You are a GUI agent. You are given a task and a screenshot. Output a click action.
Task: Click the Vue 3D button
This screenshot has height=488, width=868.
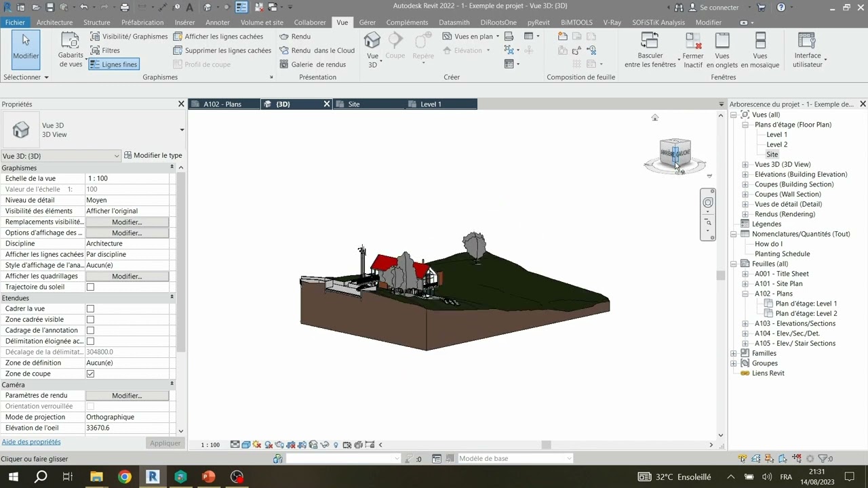coord(372,49)
